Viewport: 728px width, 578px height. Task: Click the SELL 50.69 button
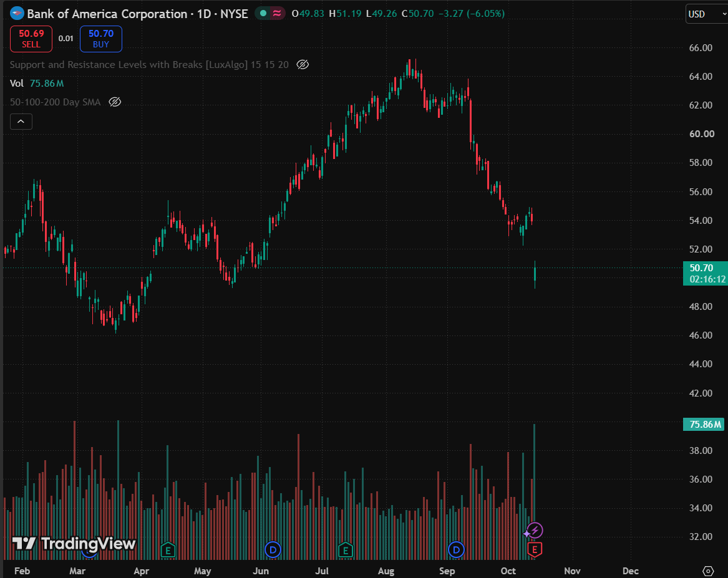coord(31,39)
